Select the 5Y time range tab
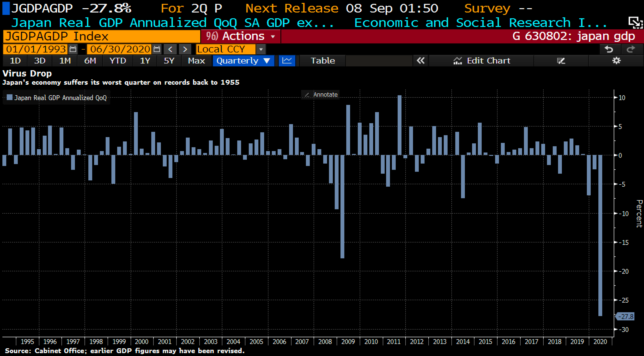Viewport: 644px width, 356px height. pos(169,61)
